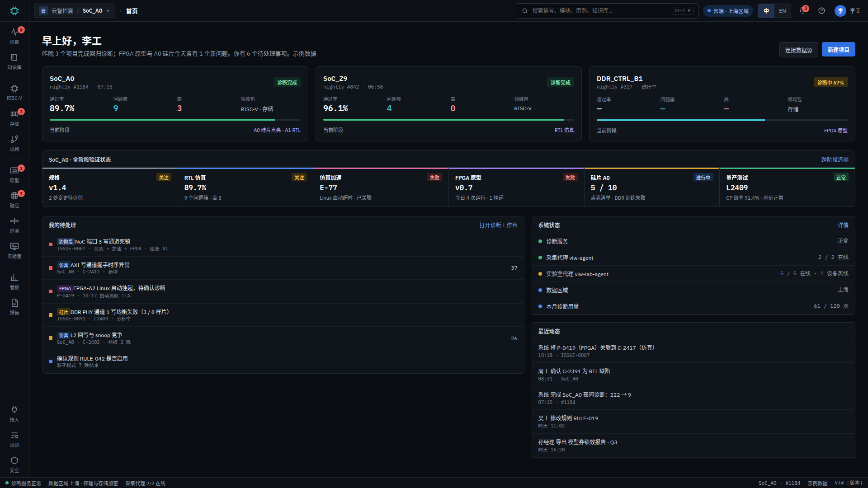Open the 打开诊断工作台 link
Screen dimensions: 868x488
point(498,225)
